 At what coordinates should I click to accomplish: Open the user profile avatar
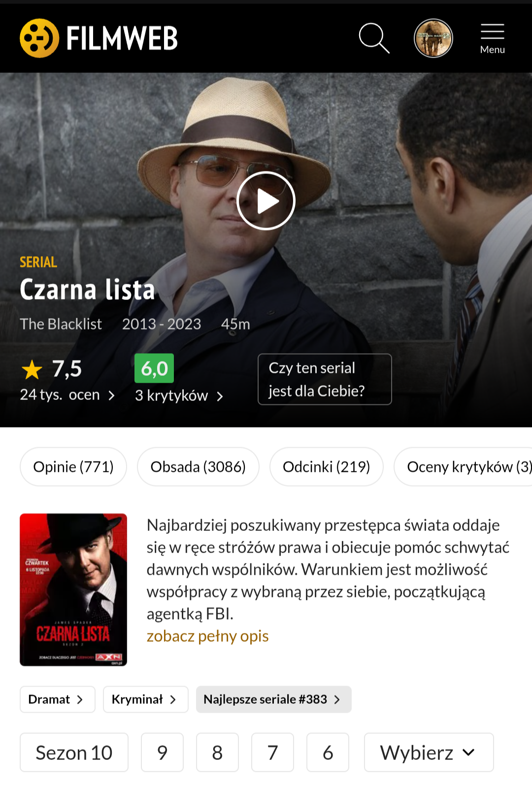point(433,38)
